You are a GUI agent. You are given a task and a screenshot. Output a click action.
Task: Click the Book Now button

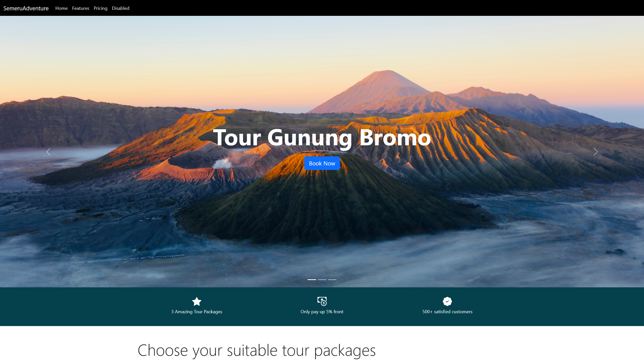point(322,163)
